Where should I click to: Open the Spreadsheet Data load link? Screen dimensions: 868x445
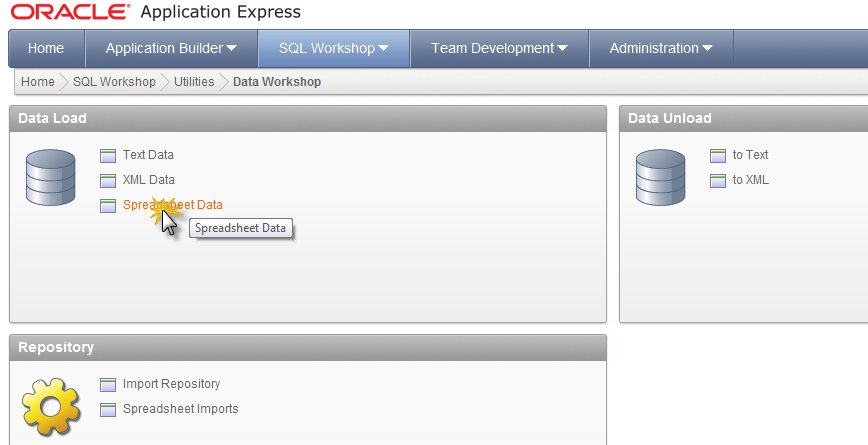coord(173,205)
